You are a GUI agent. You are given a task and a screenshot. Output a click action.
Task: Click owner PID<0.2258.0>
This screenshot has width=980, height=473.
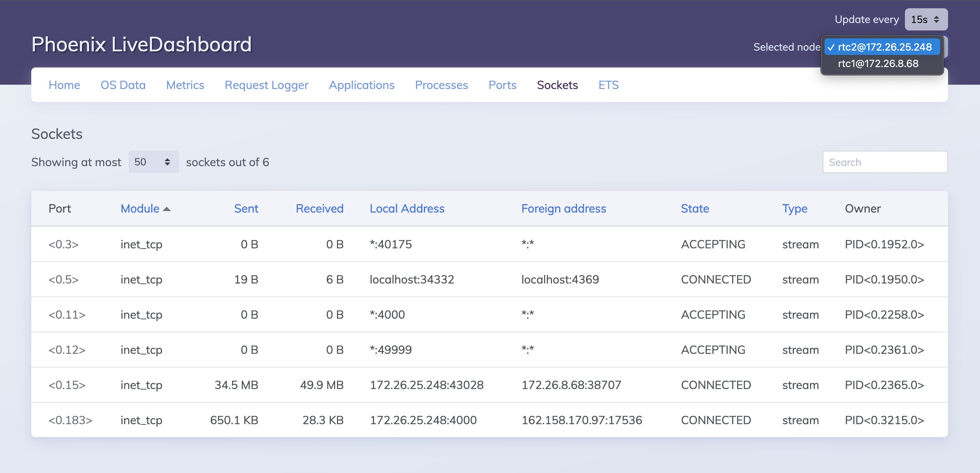pos(884,315)
